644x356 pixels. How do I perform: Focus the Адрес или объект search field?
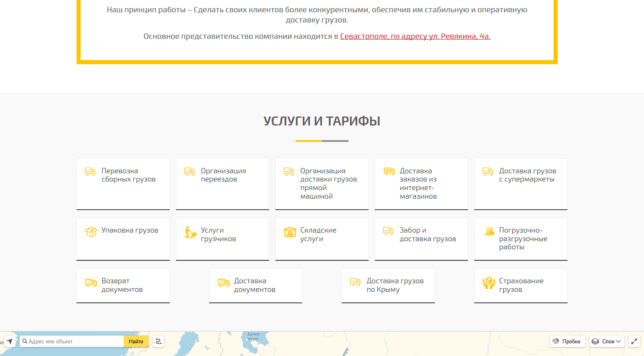[x=72, y=341]
